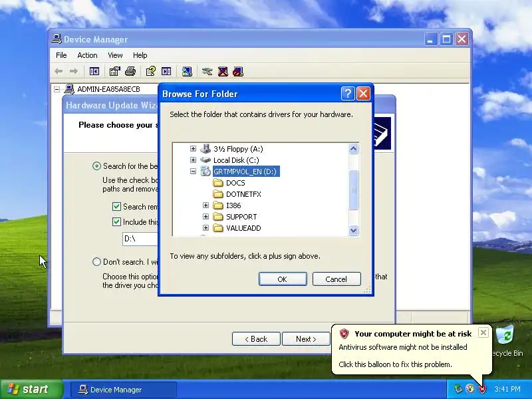
Task: Click the forward arrow in Device Manager toolbar
Action: coord(74,71)
